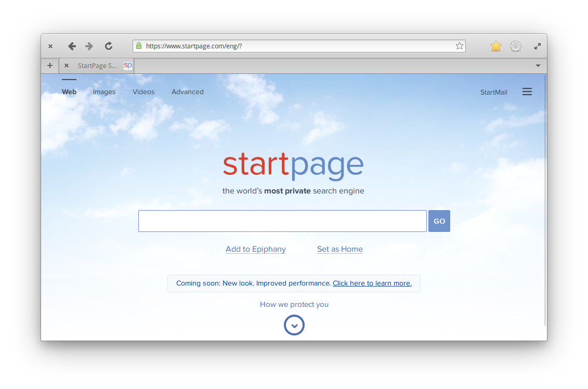Open the tab list dropdown arrow
The height and width of the screenshot is (389, 588).
click(x=538, y=66)
